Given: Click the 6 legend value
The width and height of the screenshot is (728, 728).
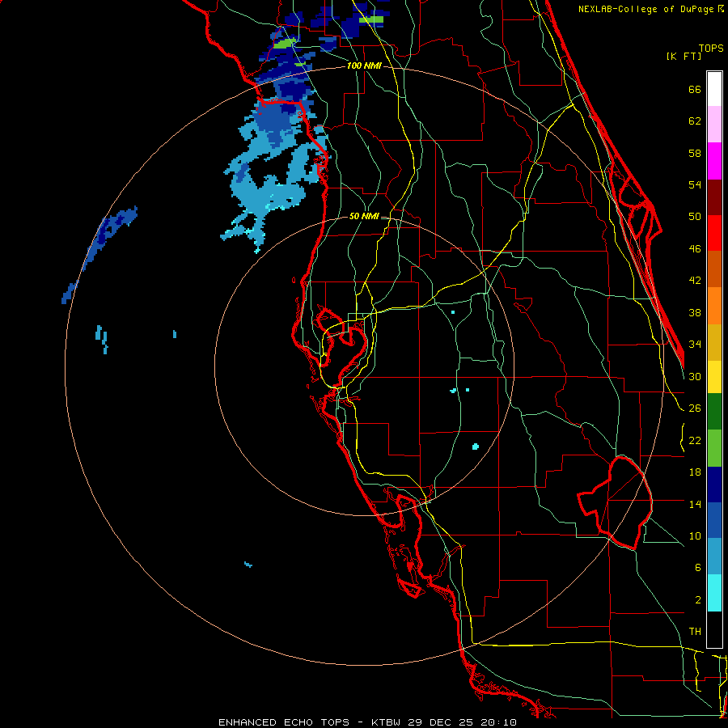Looking at the screenshot, I should 698,568.
